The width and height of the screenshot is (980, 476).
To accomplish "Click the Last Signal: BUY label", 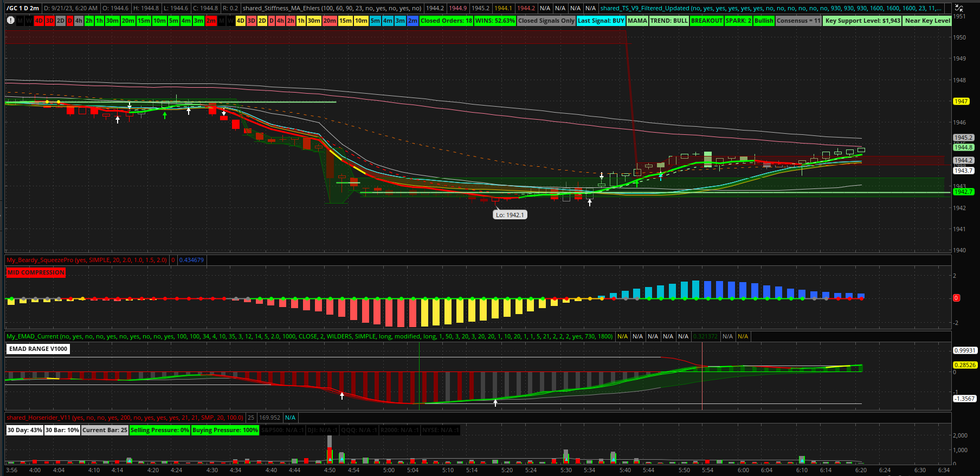I will tap(601, 21).
